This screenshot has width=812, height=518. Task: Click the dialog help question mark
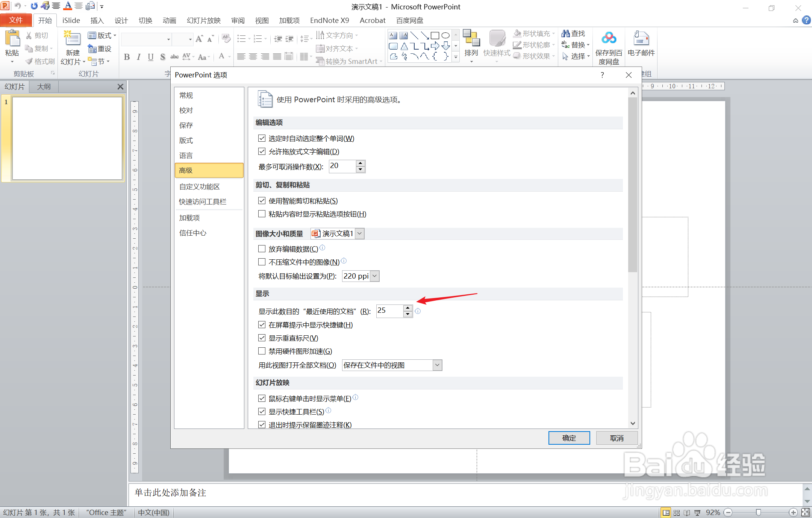[x=602, y=75]
